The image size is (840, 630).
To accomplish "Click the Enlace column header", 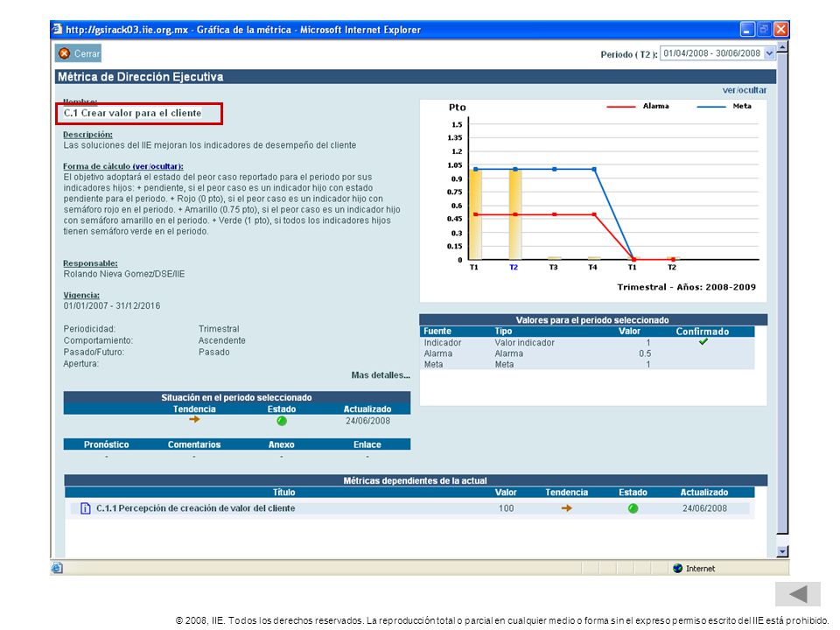I will pyautogui.click(x=367, y=444).
